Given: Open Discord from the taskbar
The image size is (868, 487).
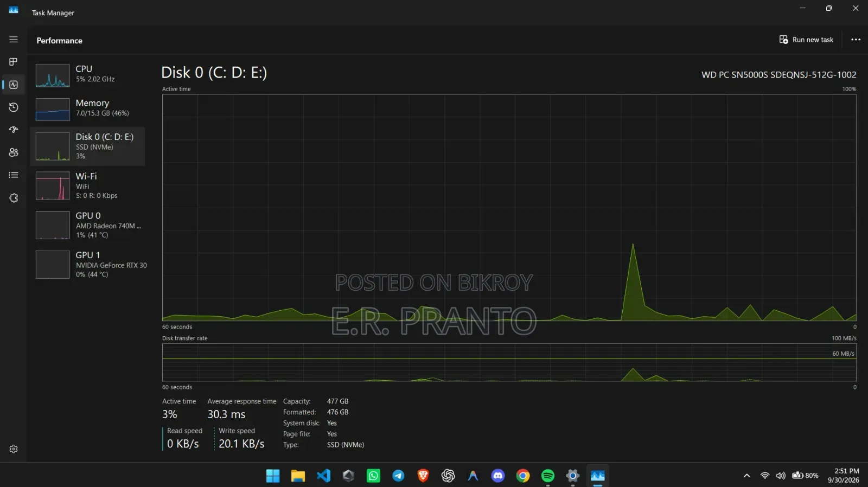Looking at the screenshot, I should tap(498, 476).
